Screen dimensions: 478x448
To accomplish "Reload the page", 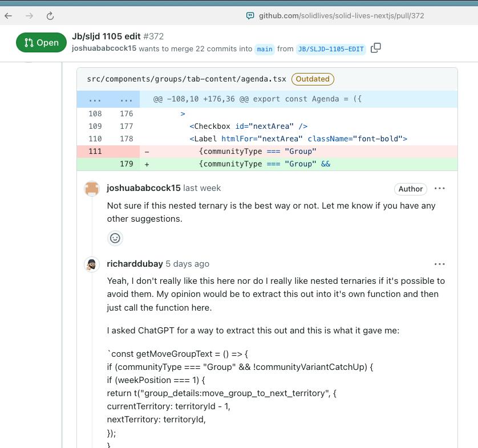I will point(50,16).
